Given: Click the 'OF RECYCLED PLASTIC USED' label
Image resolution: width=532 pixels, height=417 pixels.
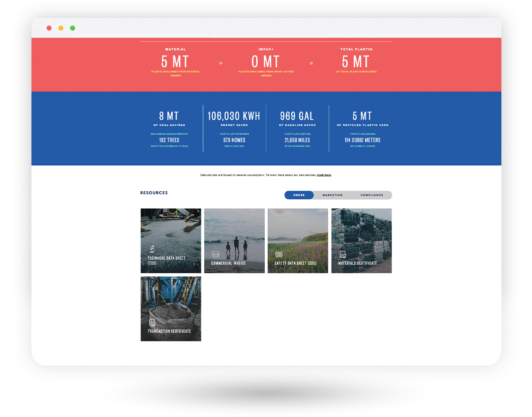Looking at the screenshot, I should pyautogui.click(x=362, y=125).
